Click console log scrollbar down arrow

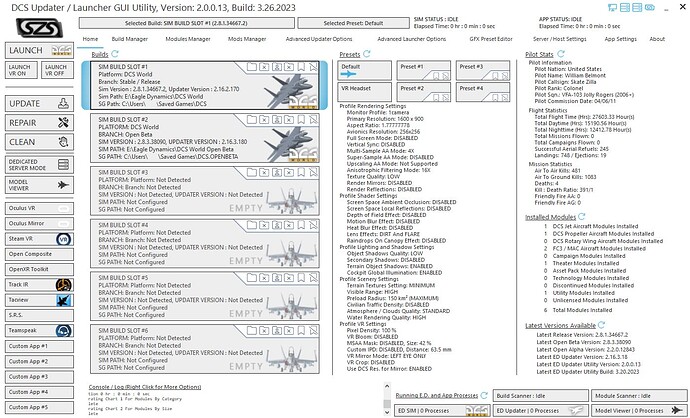point(387,413)
